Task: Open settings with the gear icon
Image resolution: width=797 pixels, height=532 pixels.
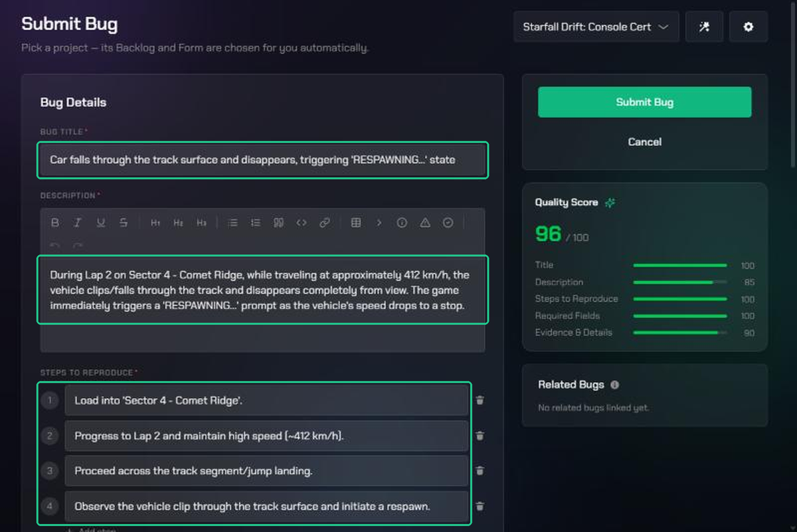Action: tap(749, 27)
